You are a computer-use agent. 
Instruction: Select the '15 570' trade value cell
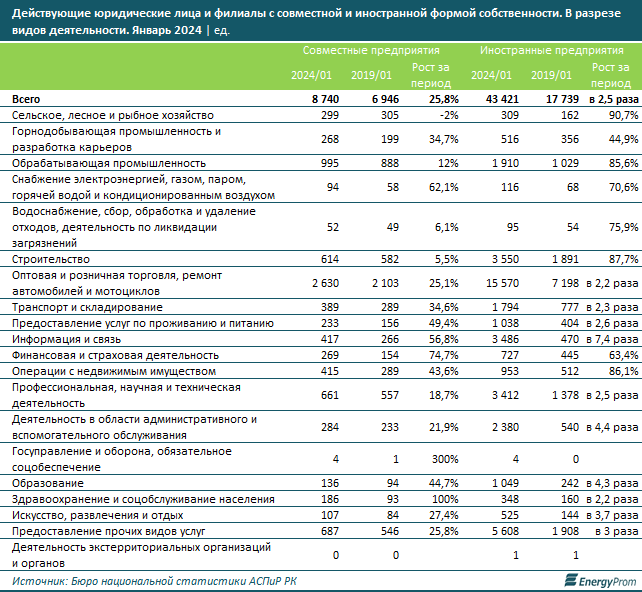pyautogui.click(x=491, y=283)
